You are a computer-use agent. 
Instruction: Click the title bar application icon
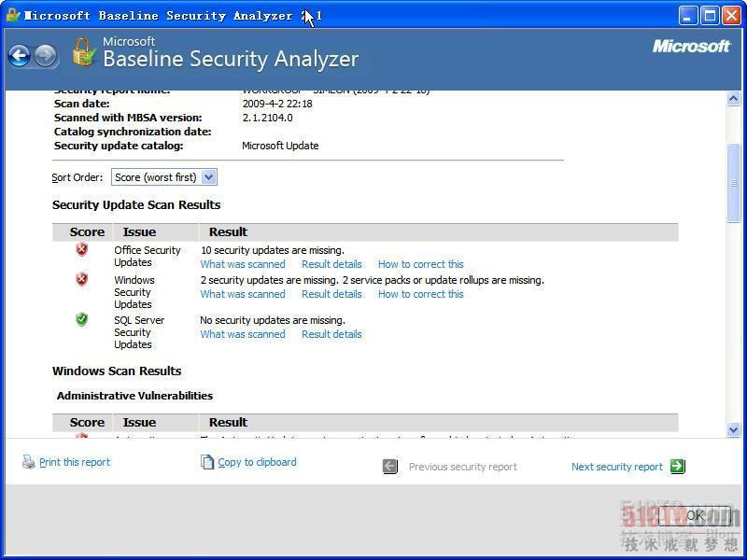click(x=13, y=15)
